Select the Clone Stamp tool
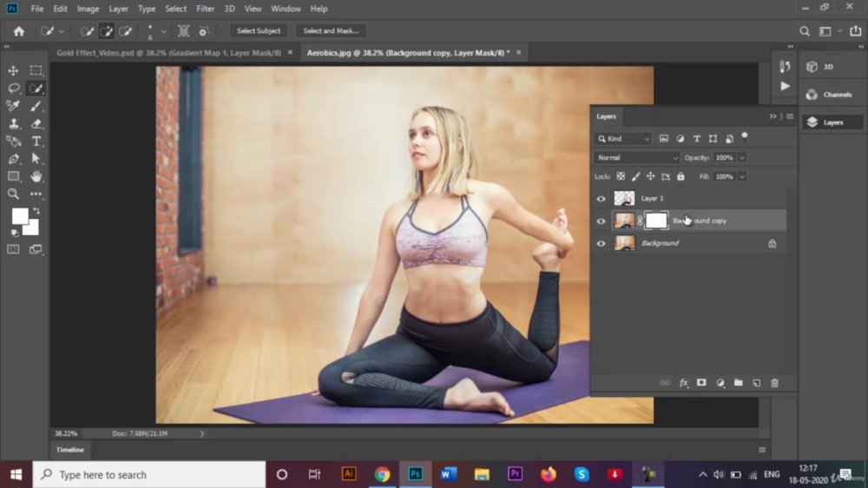 pos(13,123)
